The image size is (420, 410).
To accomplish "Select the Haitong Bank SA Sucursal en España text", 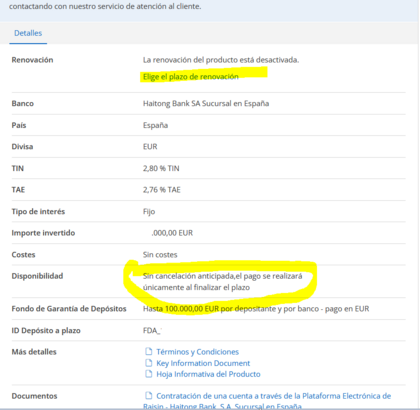I will [x=206, y=103].
